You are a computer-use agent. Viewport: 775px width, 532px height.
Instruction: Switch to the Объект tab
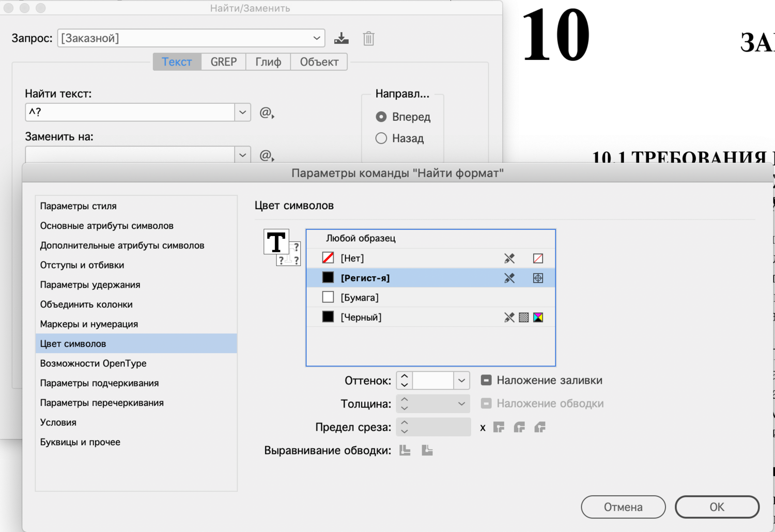(319, 62)
